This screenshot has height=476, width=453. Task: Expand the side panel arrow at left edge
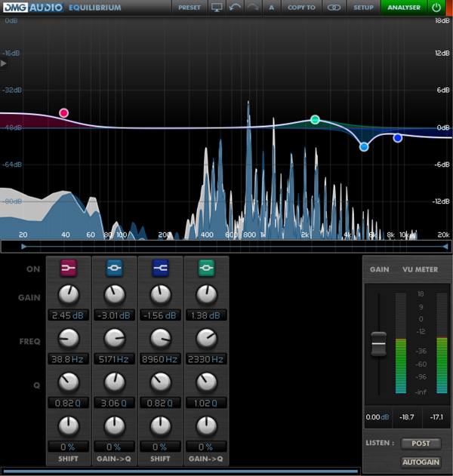[x=3, y=63]
